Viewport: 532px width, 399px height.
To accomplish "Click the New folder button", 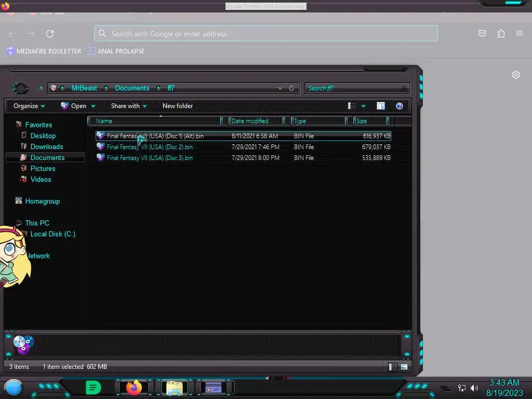I will (178, 106).
